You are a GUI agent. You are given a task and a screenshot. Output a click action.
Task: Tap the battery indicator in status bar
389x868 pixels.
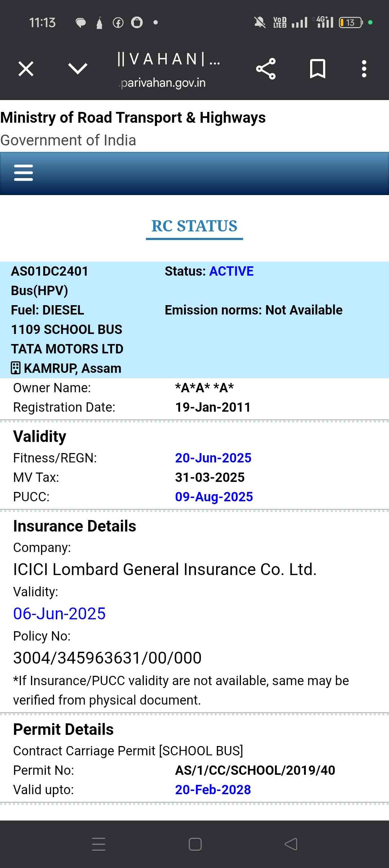350,23
